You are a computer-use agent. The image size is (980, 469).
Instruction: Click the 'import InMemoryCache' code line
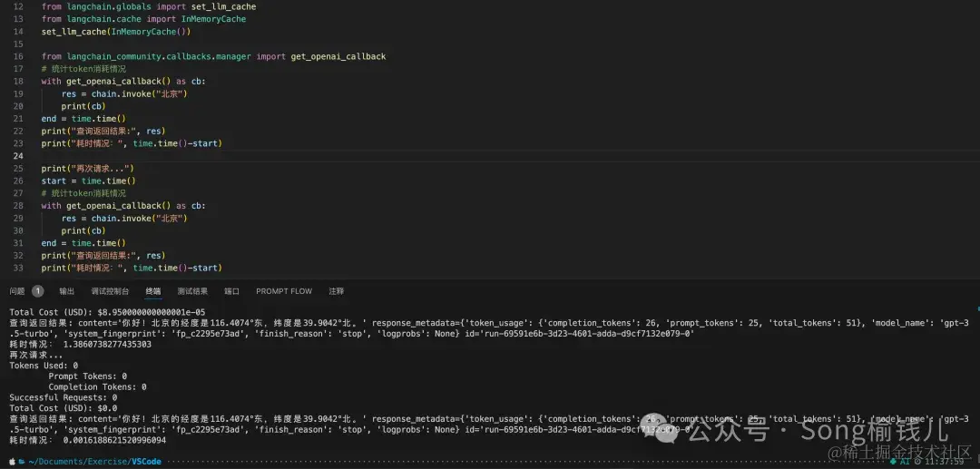point(143,19)
